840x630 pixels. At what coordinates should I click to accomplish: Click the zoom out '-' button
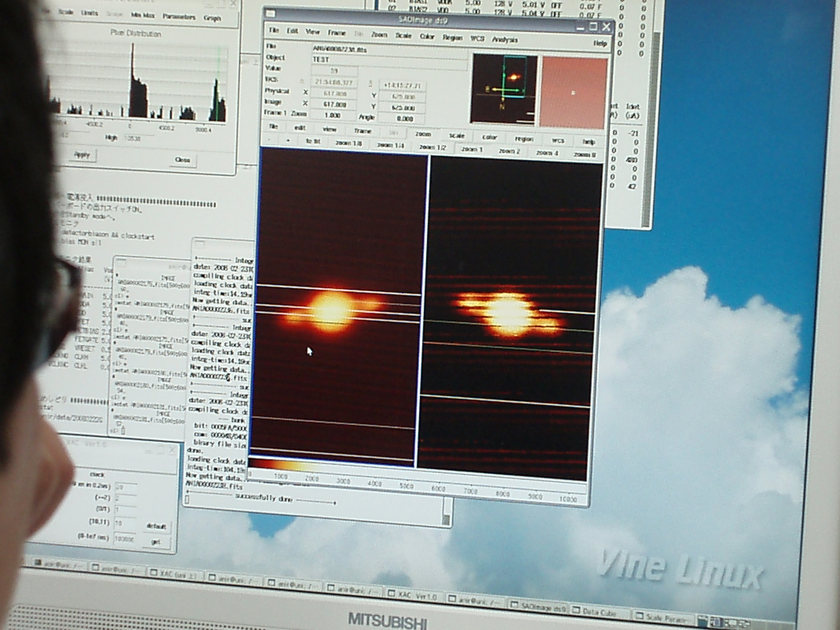pyautogui.click(x=269, y=139)
